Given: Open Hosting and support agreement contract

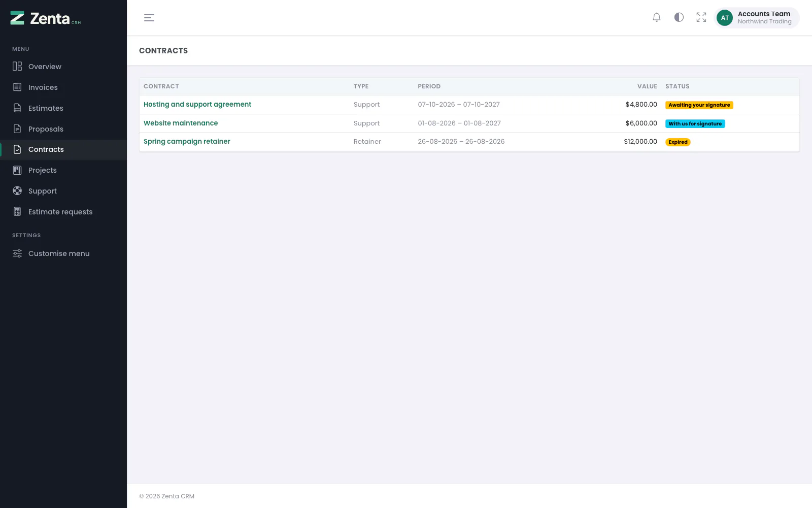Looking at the screenshot, I should (197, 105).
